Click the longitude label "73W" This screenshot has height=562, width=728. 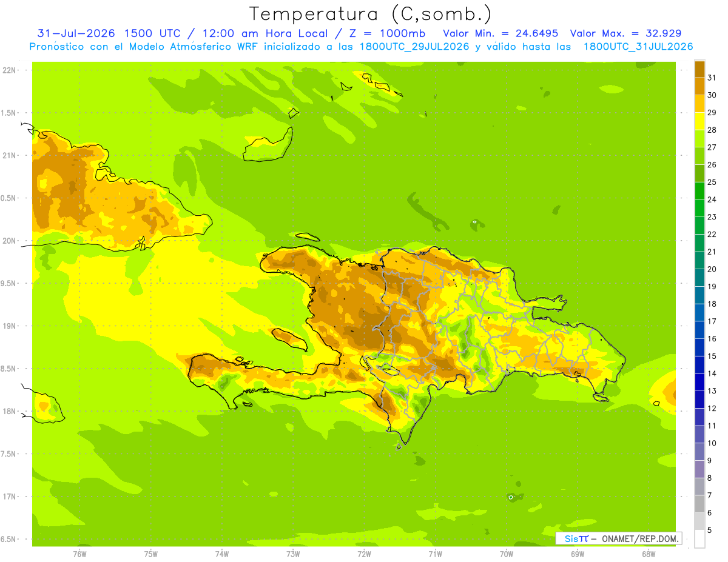(x=293, y=554)
